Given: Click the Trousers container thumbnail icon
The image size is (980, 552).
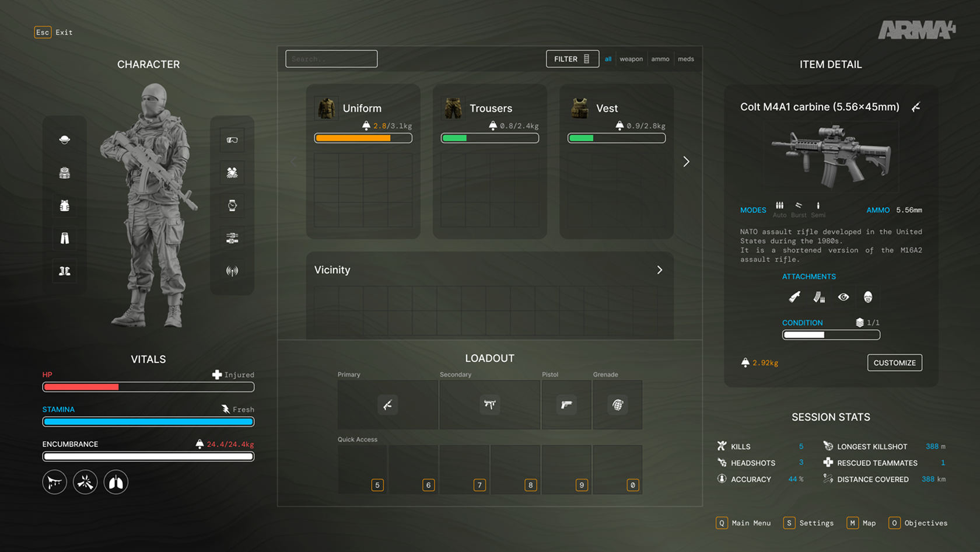Looking at the screenshot, I should point(453,108).
